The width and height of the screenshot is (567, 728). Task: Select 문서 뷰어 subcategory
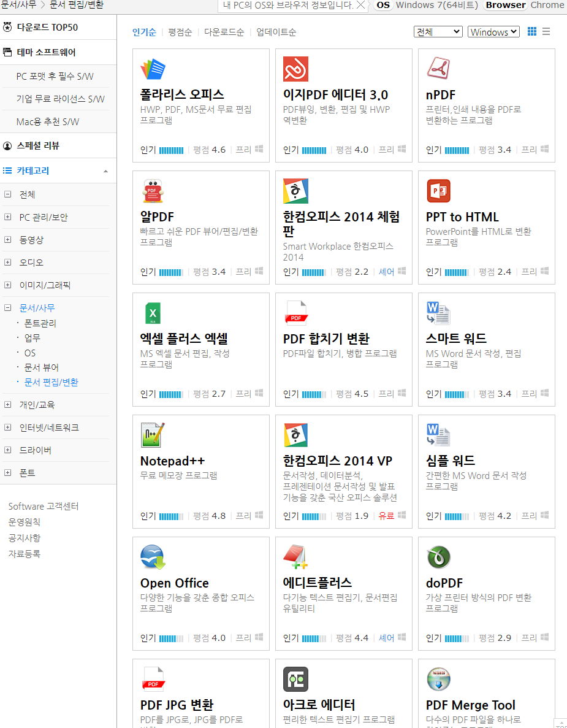pyautogui.click(x=41, y=367)
